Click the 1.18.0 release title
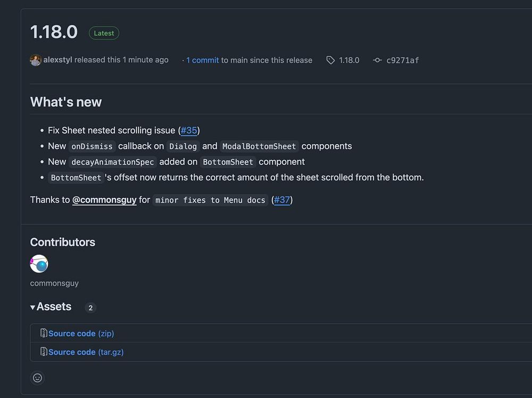 54,32
